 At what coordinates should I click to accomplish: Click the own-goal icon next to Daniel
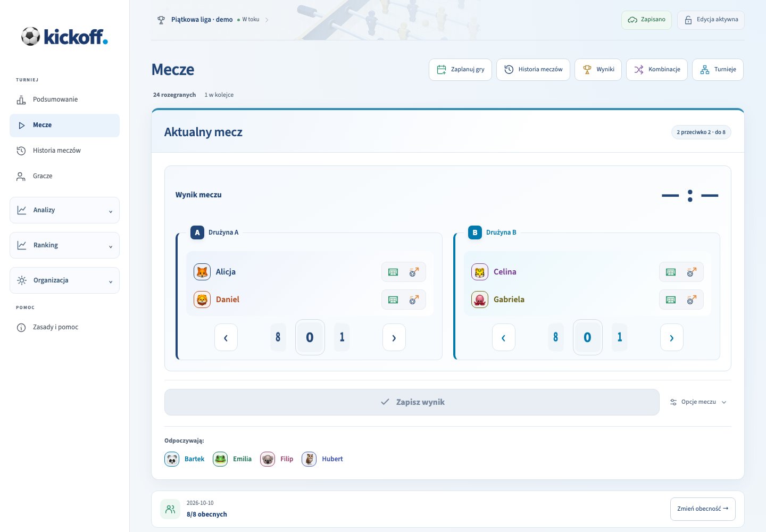tap(414, 300)
